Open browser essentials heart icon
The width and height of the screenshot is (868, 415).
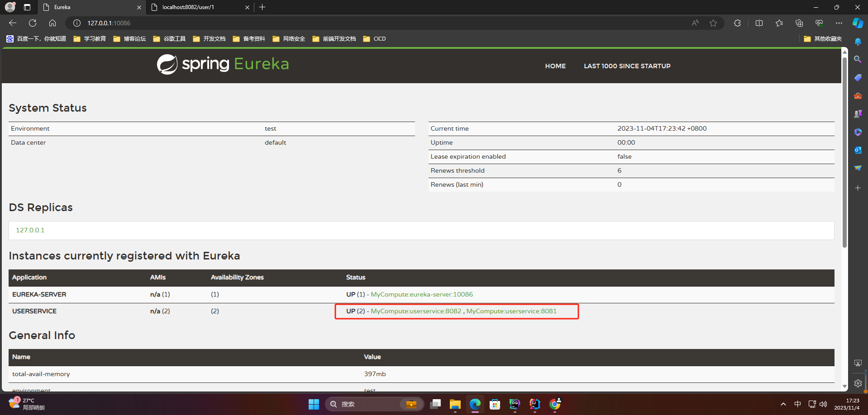click(x=819, y=23)
